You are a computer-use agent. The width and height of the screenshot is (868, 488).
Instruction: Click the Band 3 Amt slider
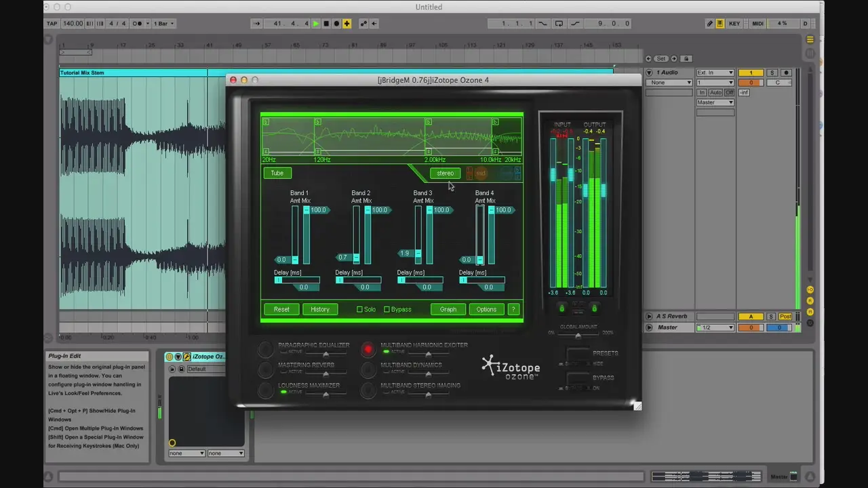pos(418,235)
